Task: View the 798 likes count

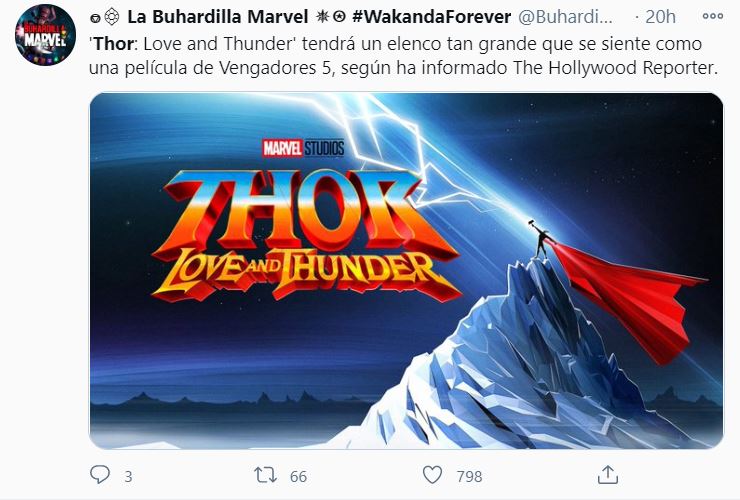Action: coord(469,476)
